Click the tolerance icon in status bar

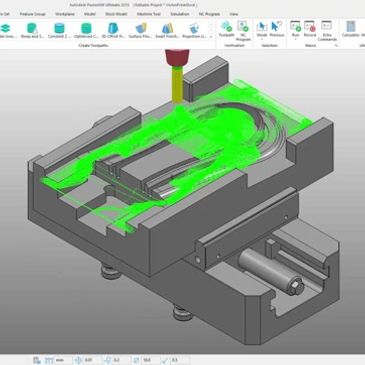click(79, 360)
